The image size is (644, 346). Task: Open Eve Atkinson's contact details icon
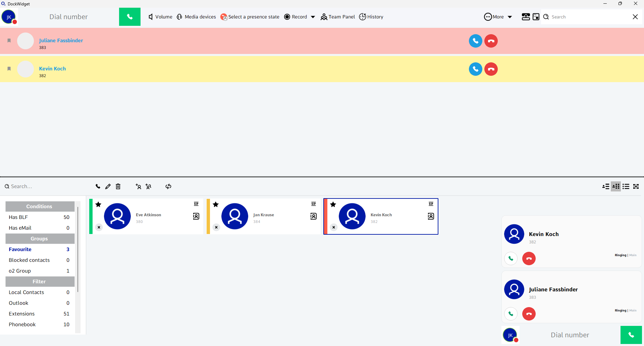pyautogui.click(x=196, y=216)
